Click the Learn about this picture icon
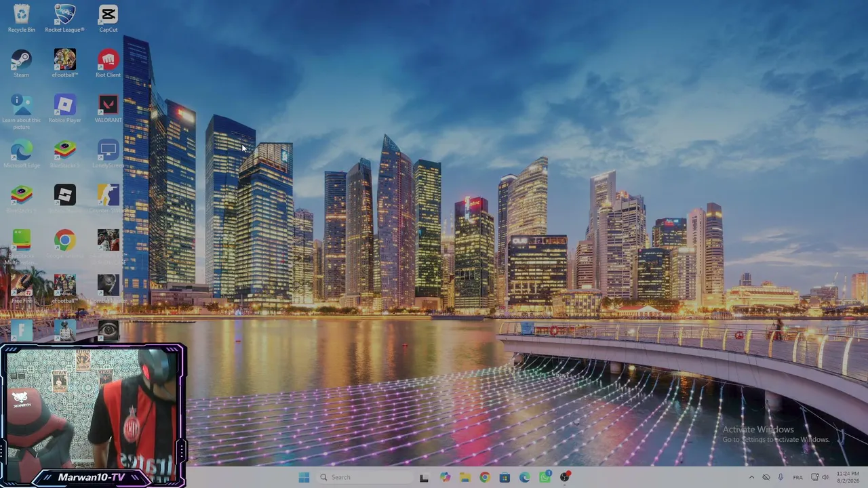This screenshot has width=868, height=488. tap(22, 112)
